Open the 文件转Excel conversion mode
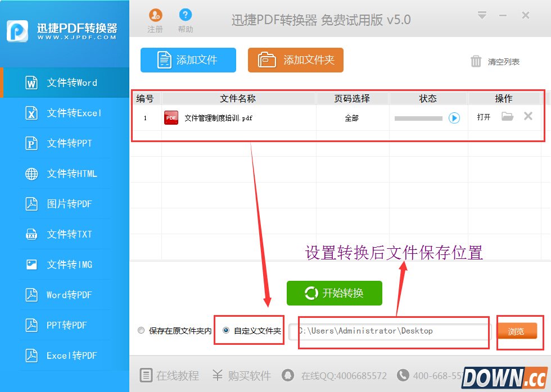The width and height of the screenshot is (551, 392). [x=65, y=112]
